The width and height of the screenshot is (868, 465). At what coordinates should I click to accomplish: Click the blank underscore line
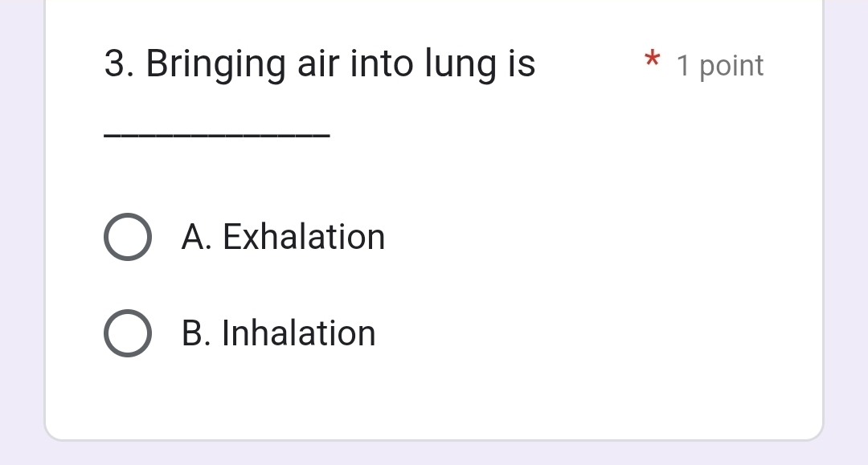point(217,136)
